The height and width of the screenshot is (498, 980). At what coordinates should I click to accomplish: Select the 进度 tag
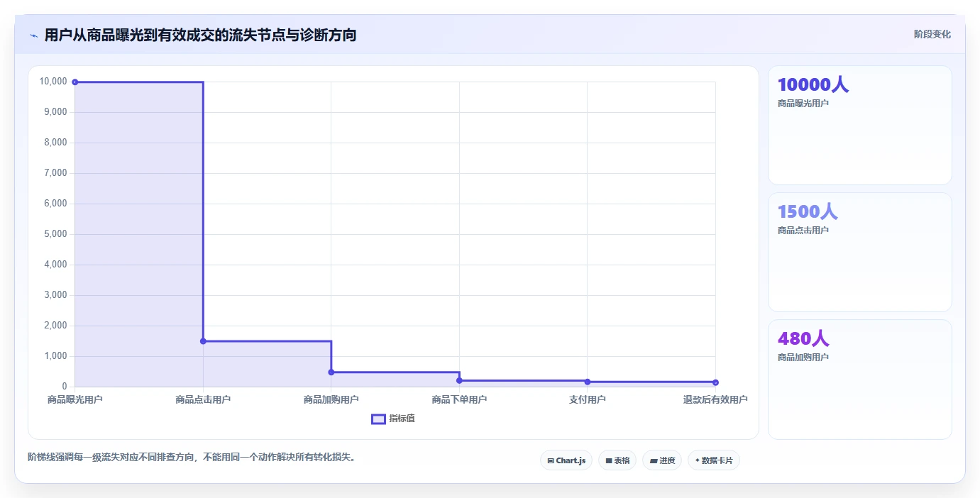(x=662, y=460)
